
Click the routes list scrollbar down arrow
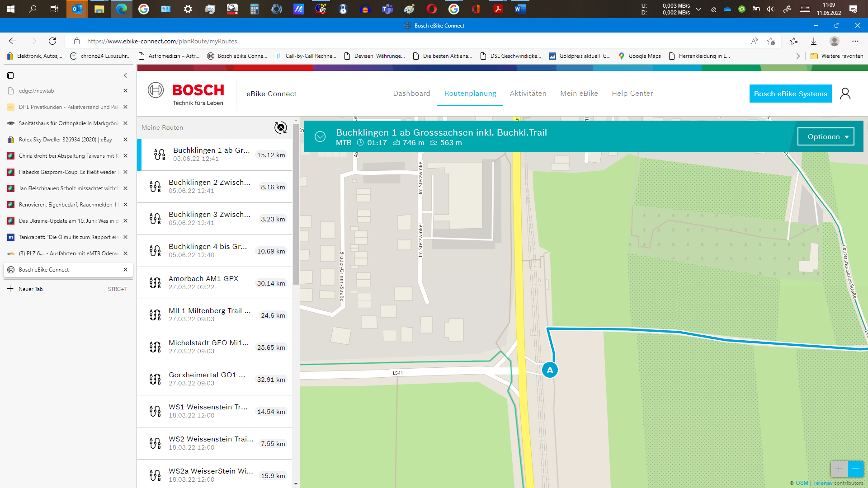(x=296, y=483)
